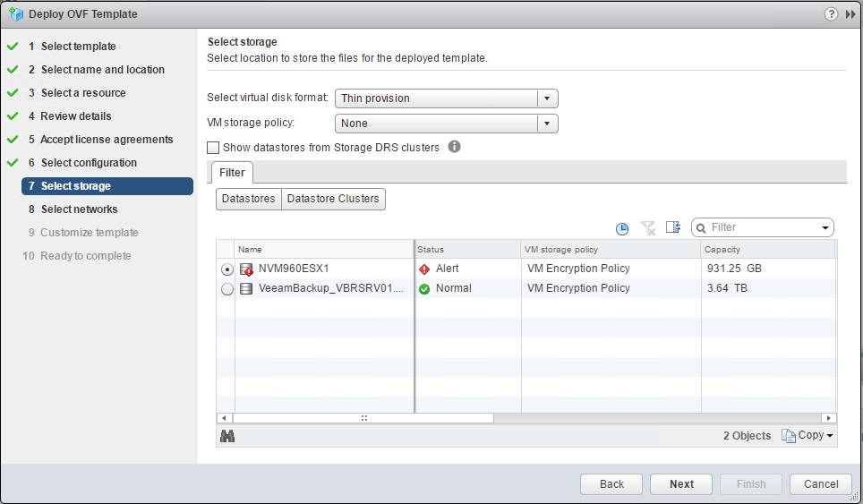Click the clock refresh icon above table
This screenshot has width=863, height=504.
click(x=622, y=228)
